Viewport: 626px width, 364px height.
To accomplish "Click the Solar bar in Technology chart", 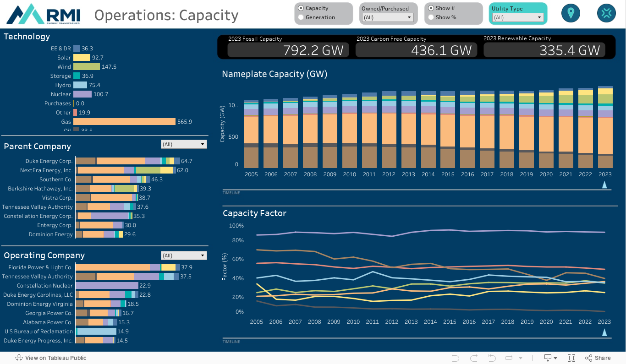I will 82,58.
